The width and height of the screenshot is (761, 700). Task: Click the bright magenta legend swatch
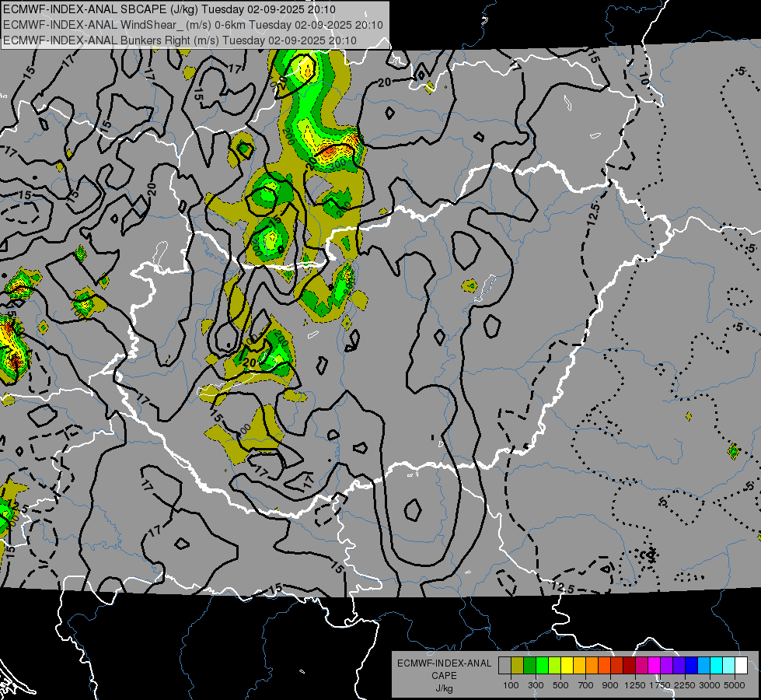pos(655,665)
